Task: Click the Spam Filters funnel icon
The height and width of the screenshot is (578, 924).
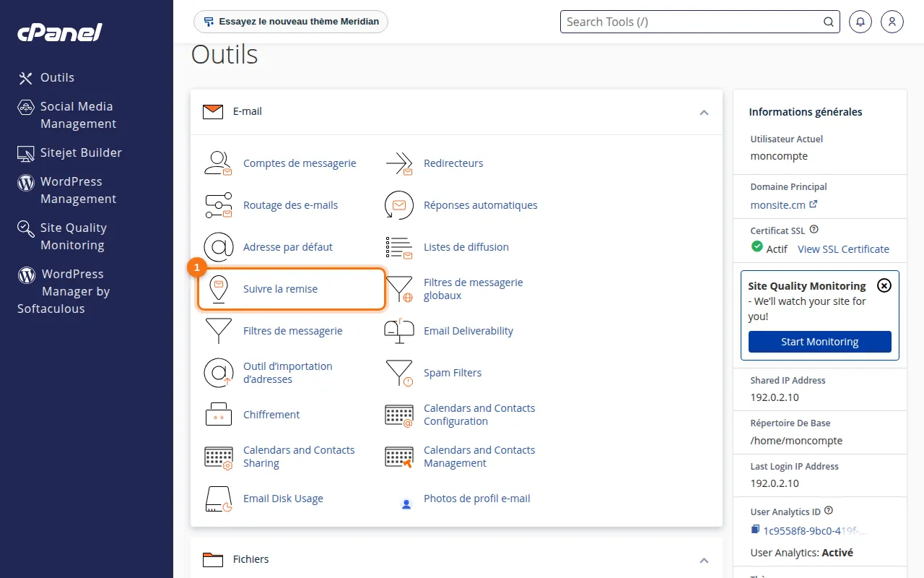Action: (398, 373)
